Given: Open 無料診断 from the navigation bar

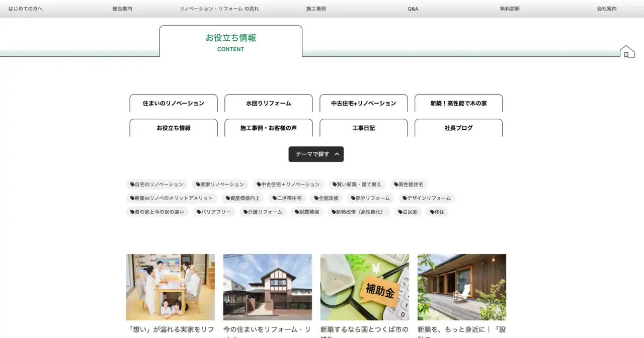Looking at the screenshot, I should coord(510,9).
